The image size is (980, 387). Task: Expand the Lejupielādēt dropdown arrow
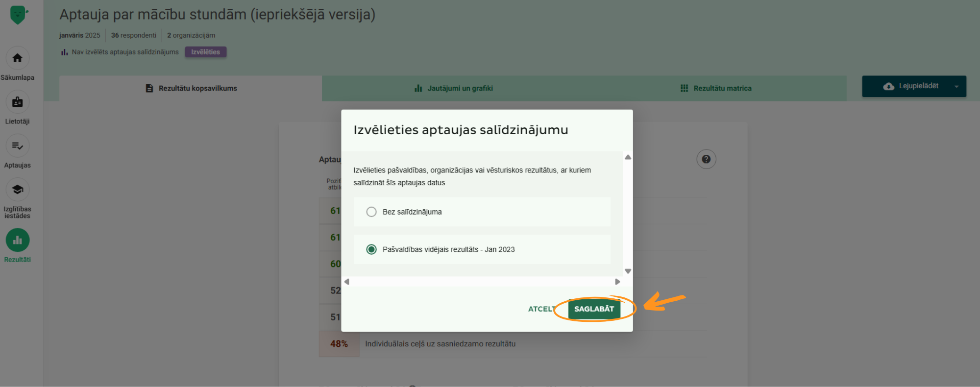point(956,86)
